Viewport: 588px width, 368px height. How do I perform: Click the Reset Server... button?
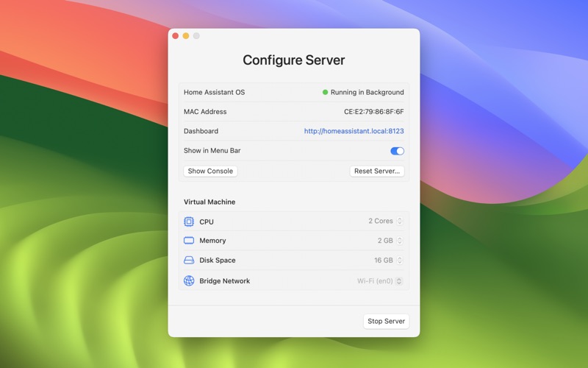[x=377, y=171]
